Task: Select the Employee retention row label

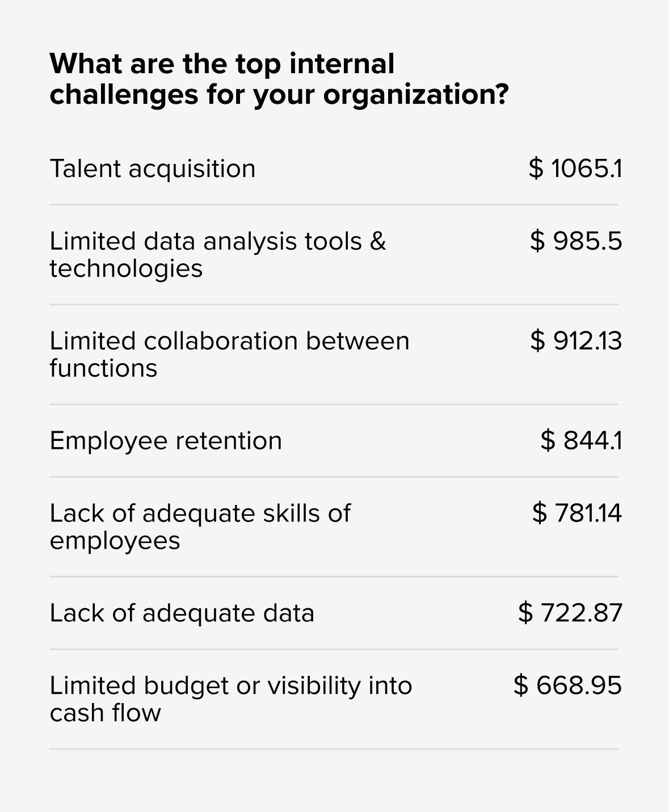Action: (166, 441)
